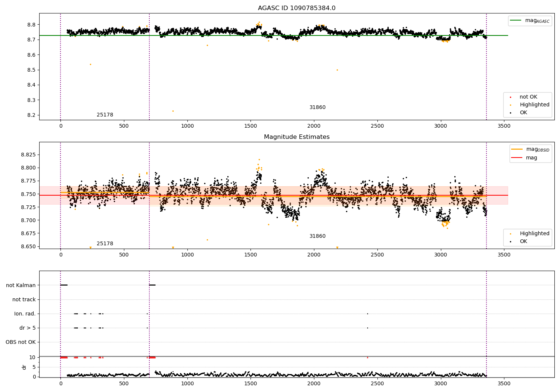Click the 31860 annotation in Magnitude Estimates plot
560x392 pixels.
pyautogui.click(x=317, y=236)
